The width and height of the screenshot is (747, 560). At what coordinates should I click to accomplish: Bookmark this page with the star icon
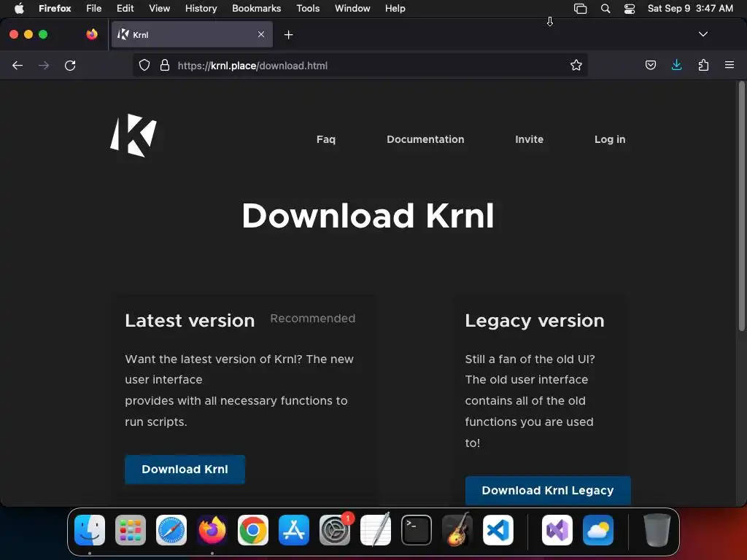pyautogui.click(x=576, y=65)
